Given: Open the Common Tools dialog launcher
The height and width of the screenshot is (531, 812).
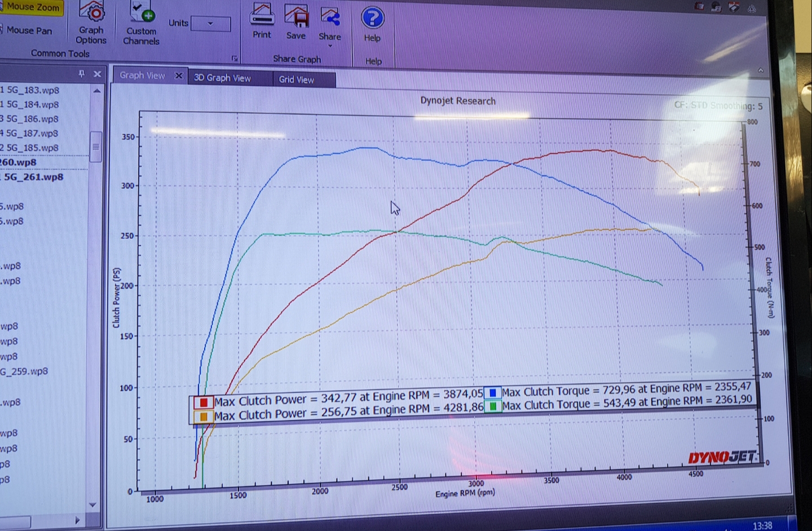Looking at the screenshot, I should click(235, 59).
